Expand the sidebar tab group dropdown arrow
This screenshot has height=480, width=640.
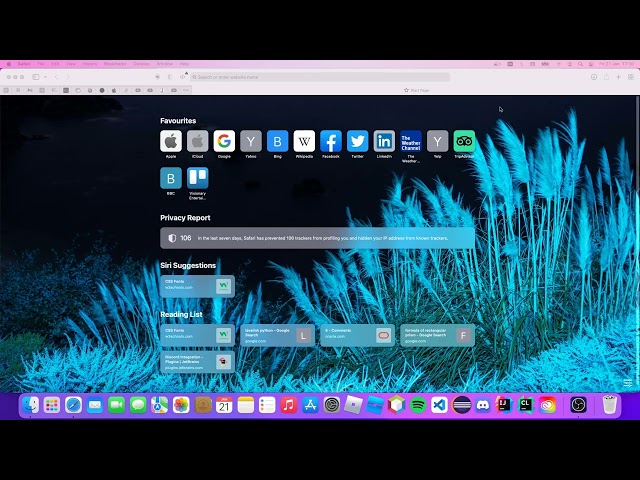click(45, 77)
